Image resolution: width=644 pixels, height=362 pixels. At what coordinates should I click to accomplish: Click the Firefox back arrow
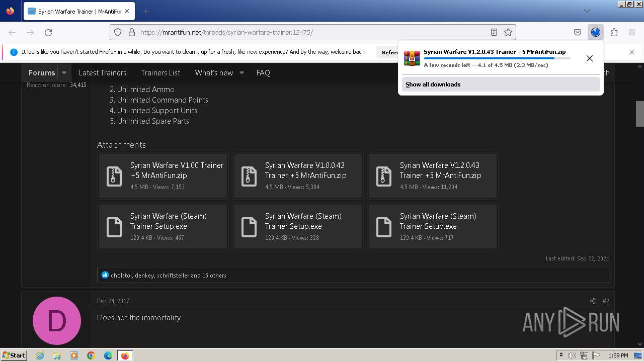(12, 32)
